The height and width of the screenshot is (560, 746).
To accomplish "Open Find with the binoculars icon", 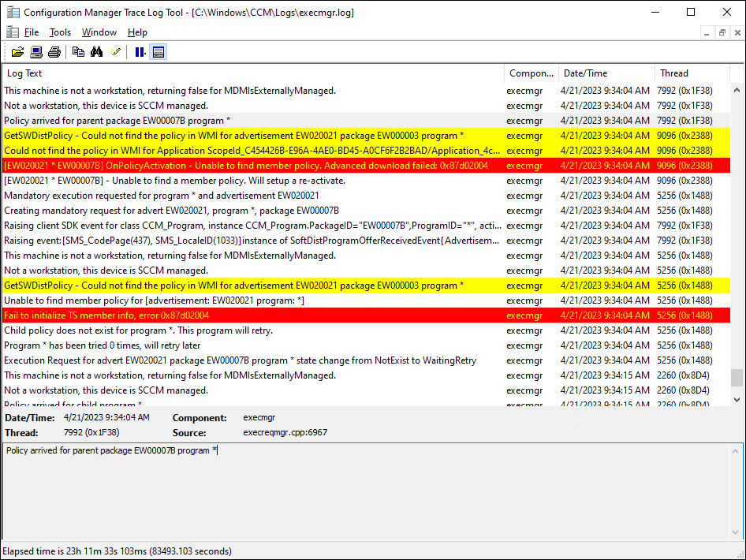I will [x=96, y=52].
